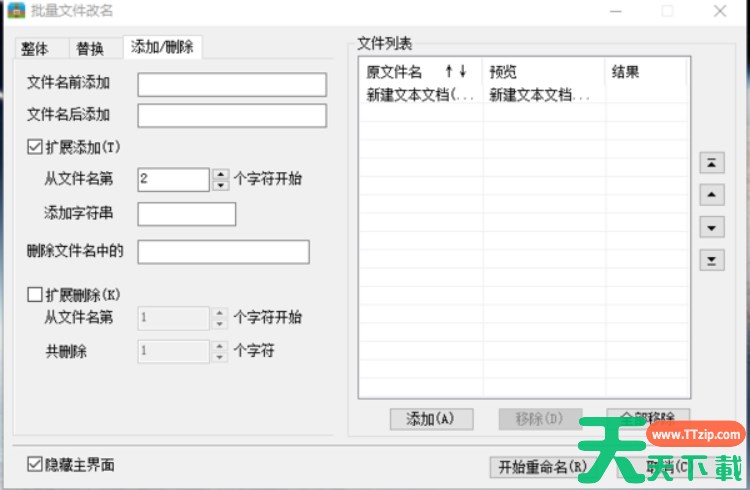The width and height of the screenshot is (750, 490).
Task: Click the 全部移除 button
Action: click(x=648, y=417)
